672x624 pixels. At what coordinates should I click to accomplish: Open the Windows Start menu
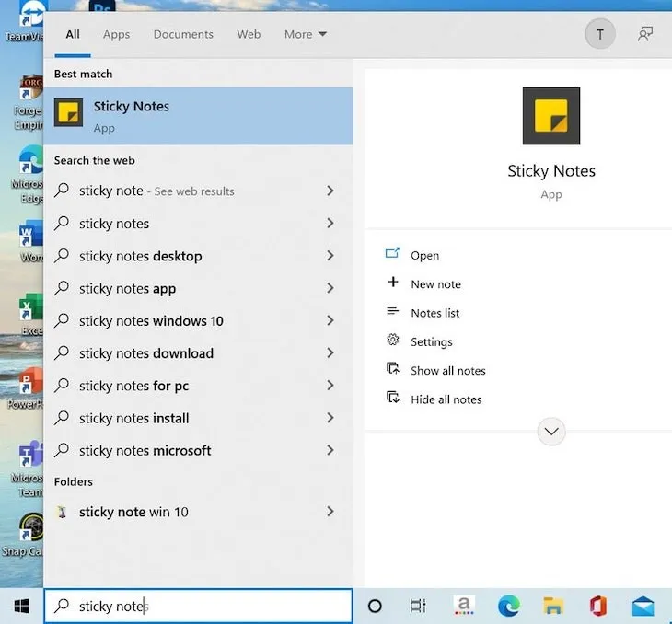coord(21,606)
